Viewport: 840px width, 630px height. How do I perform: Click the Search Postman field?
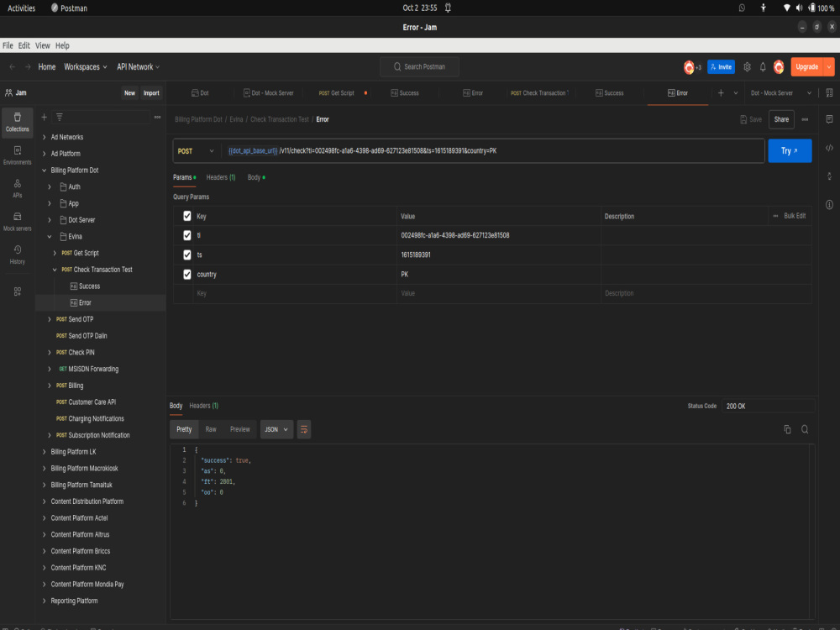click(x=419, y=67)
